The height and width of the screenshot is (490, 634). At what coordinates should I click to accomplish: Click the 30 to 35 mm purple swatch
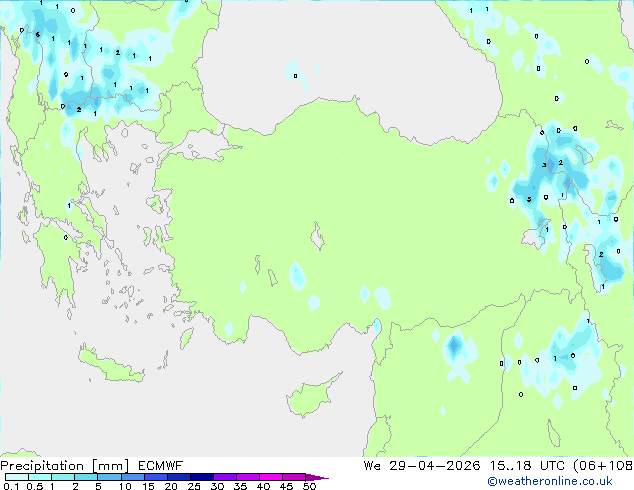click(x=225, y=477)
